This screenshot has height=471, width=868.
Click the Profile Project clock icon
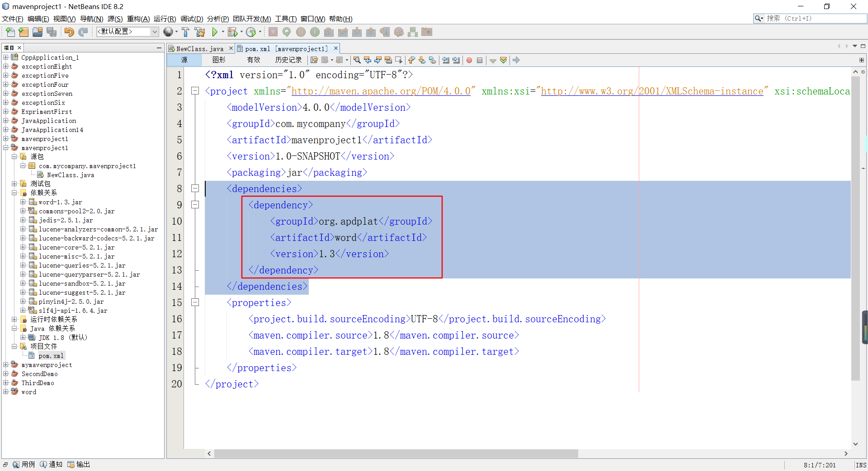pos(251,32)
